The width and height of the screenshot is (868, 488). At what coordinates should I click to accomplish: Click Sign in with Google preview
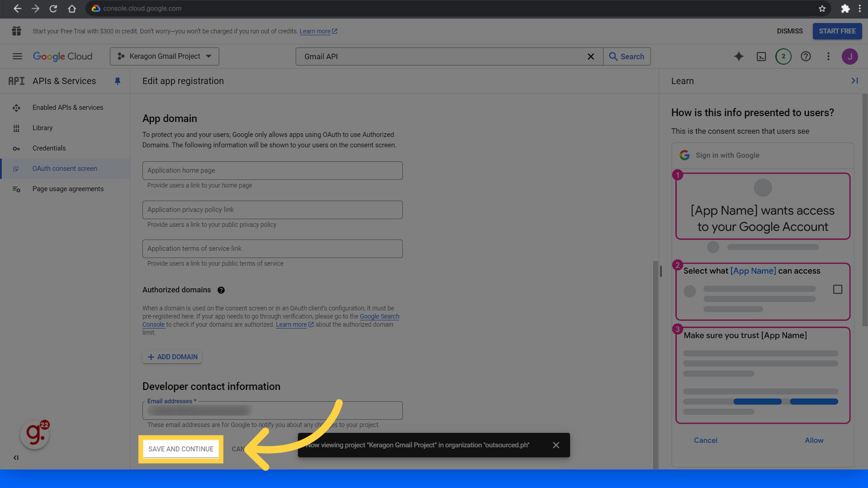[x=727, y=155]
